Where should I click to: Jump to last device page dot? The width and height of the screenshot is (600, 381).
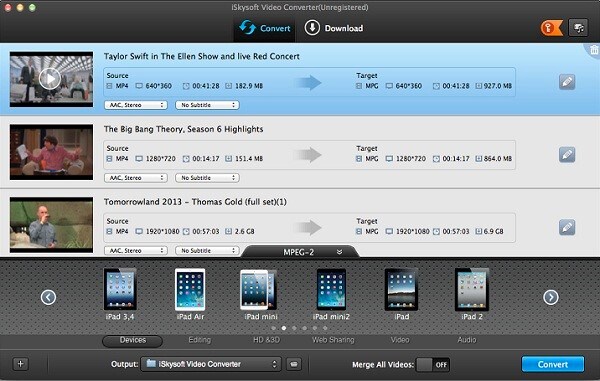[325, 328]
